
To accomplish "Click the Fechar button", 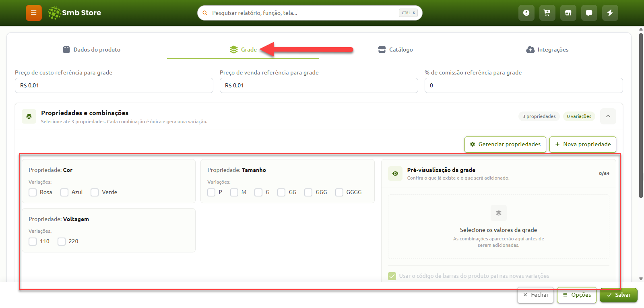I will pos(535,295).
